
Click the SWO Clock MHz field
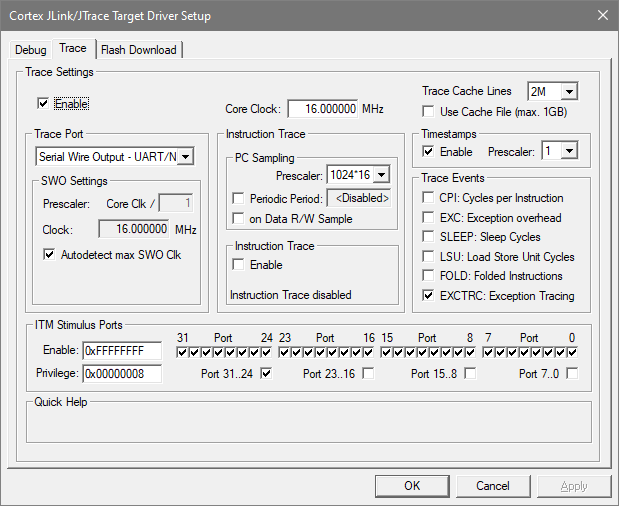click(x=134, y=229)
